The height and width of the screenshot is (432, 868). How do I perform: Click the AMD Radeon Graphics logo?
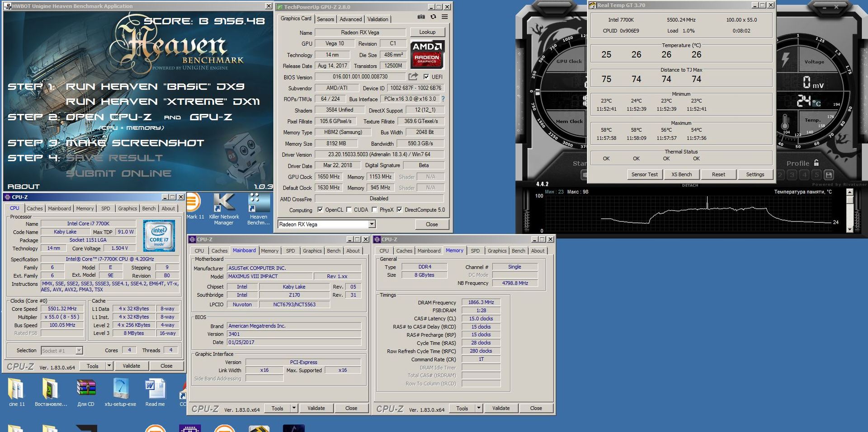(427, 54)
